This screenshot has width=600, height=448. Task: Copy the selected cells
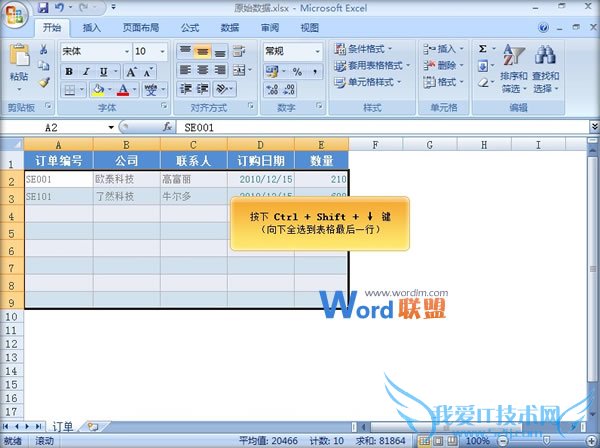(x=44, y=65)
